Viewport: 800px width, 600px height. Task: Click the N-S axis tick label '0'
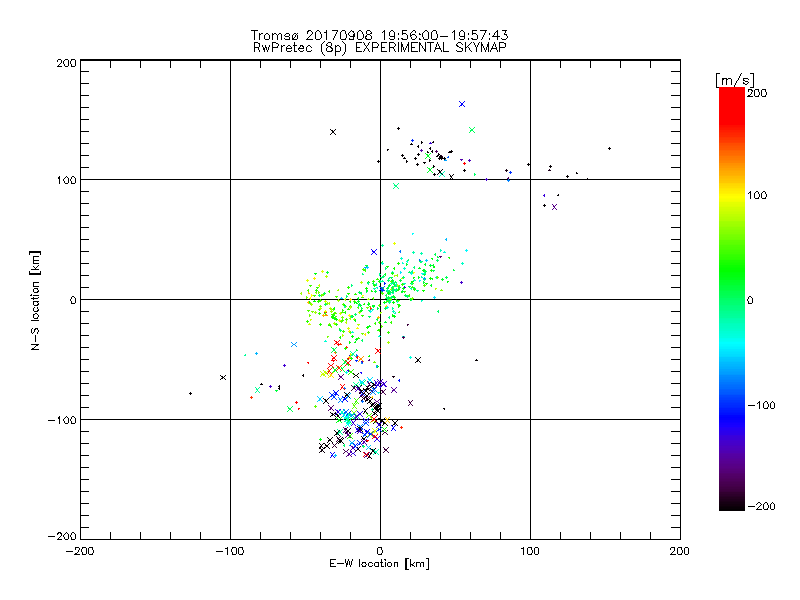click(x=73, y=300)
